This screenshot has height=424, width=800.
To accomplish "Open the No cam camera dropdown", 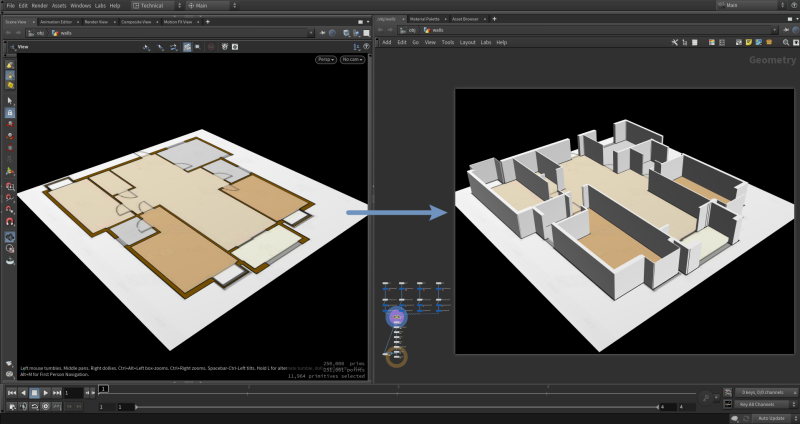I will coord(352,60).
